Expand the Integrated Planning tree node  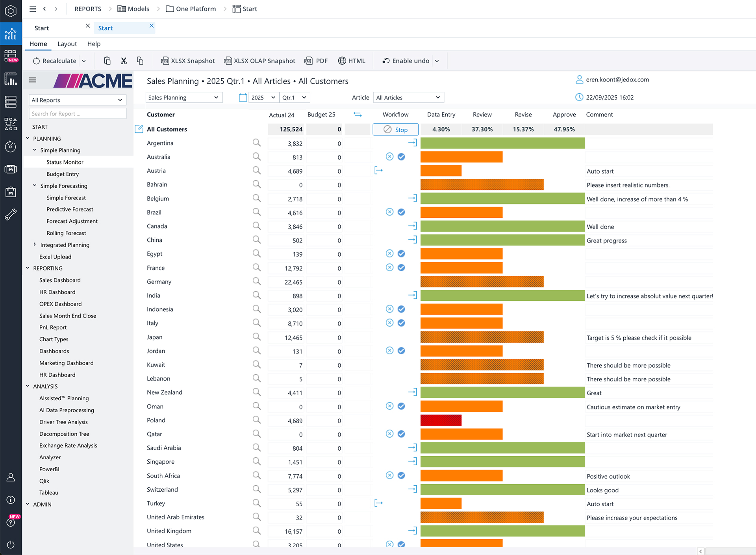point(35,245)
